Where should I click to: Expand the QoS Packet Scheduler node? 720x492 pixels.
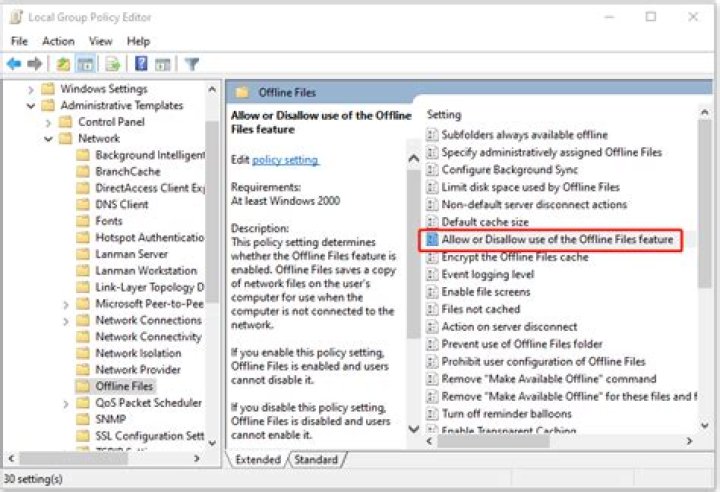click(66, 404)
